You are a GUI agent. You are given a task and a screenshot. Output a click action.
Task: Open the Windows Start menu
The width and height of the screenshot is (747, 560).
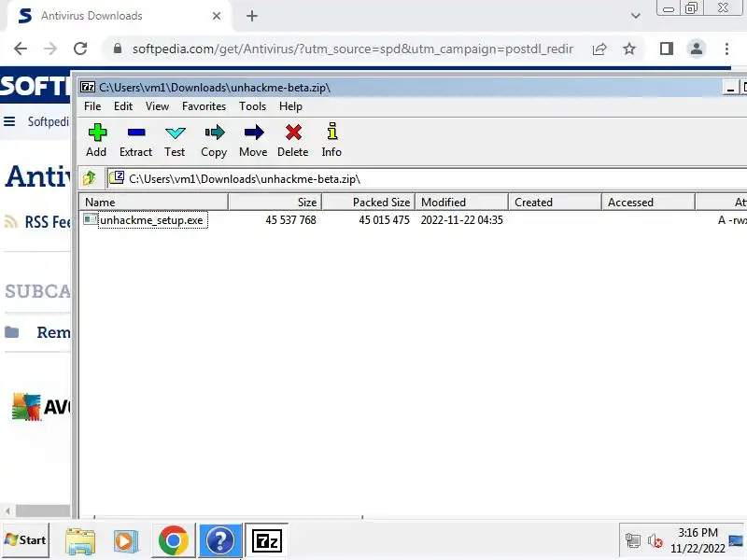pos(26,540)
